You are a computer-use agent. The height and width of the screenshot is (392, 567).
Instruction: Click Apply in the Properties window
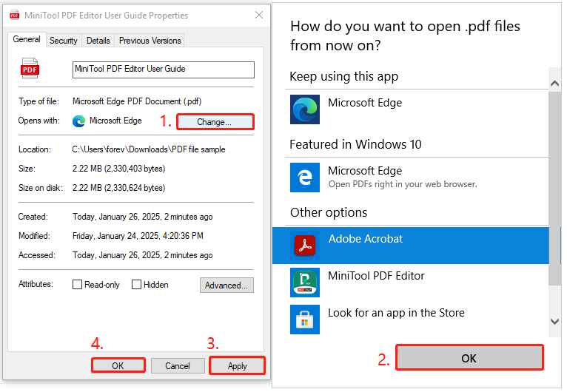237,365
